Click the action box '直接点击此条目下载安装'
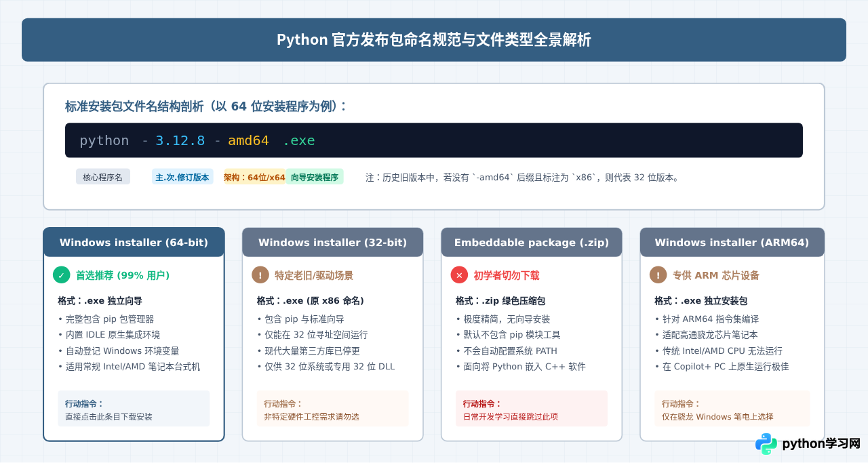The width and height of the screenshot is (868, 463). (x=134, y=409)
